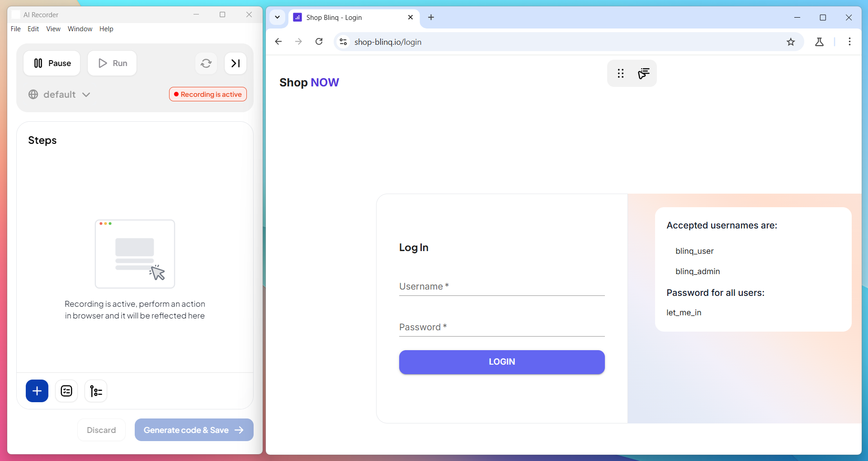Click the blue plus add step button
This screenshot has height=461, width=868.
click(x=37, y=391)
